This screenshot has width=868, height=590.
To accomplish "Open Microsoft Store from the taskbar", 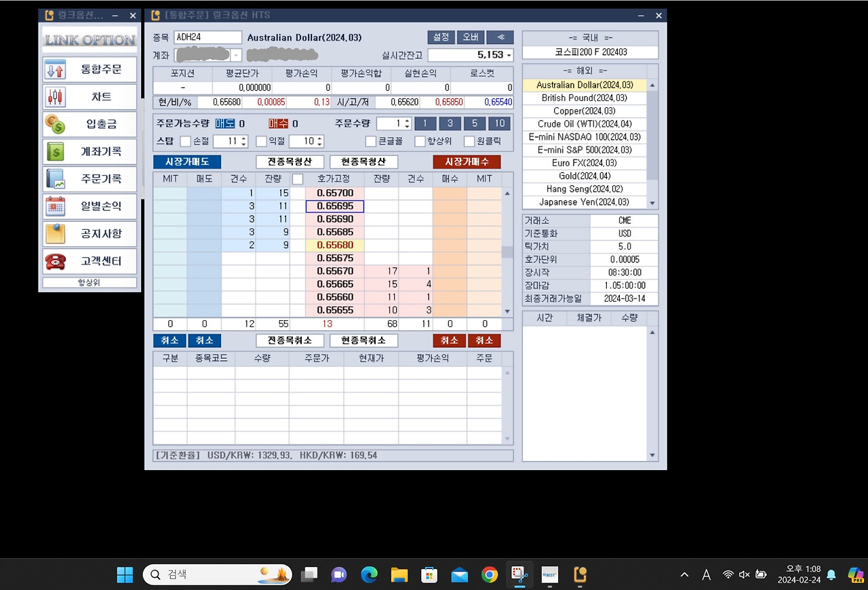I will pyautogui.click(x=429, y=575).
